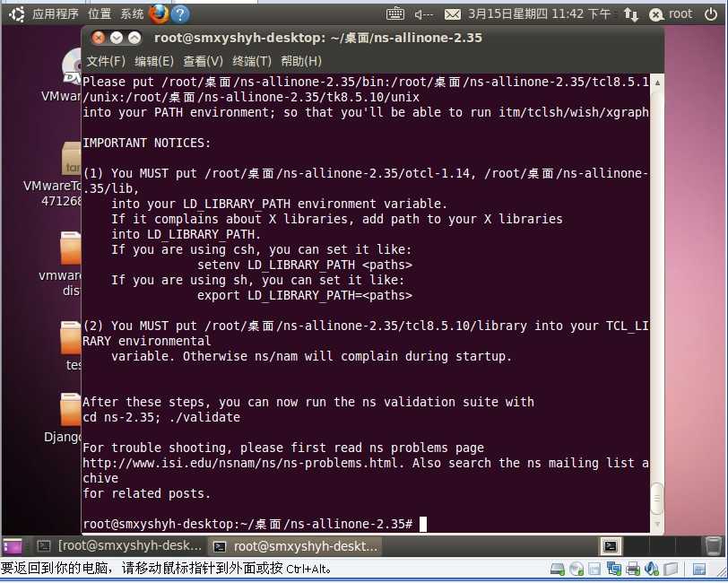Click the 'IMPORTANT NOTICES:' line in the terminal
The height and width of the screenshot is (583, 728).
tap(147, 144)
